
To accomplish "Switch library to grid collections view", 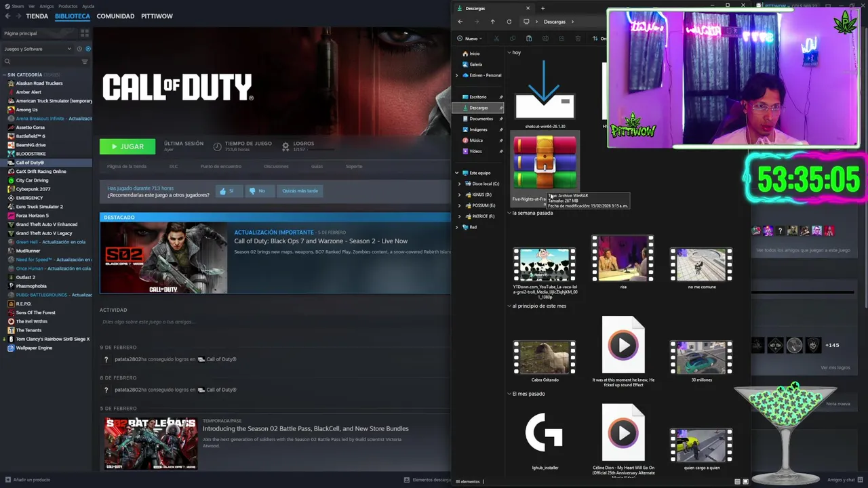I will click(85, 33).
